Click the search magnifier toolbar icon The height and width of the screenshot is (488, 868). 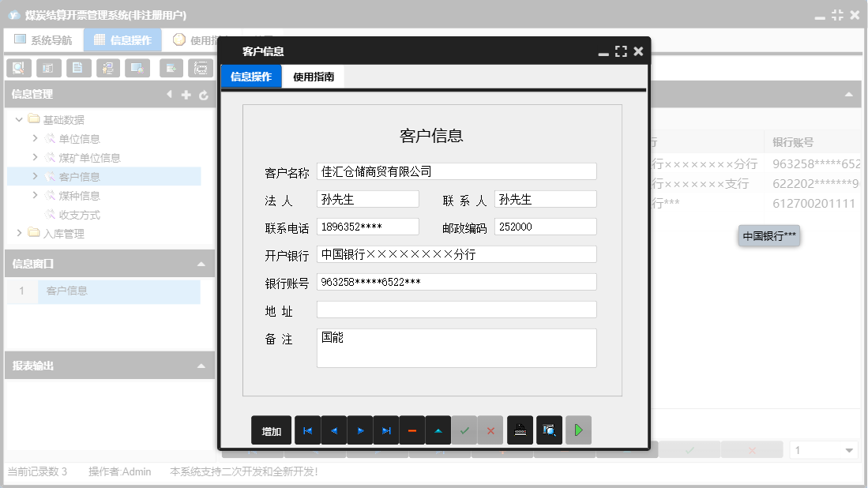pyautogui.click(x=18, y=68)
